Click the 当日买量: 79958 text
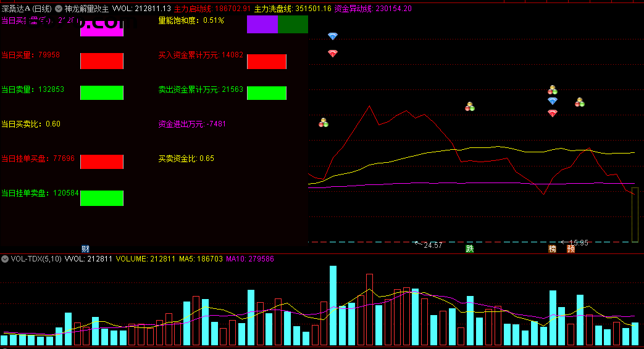 [x=31, y=55]
